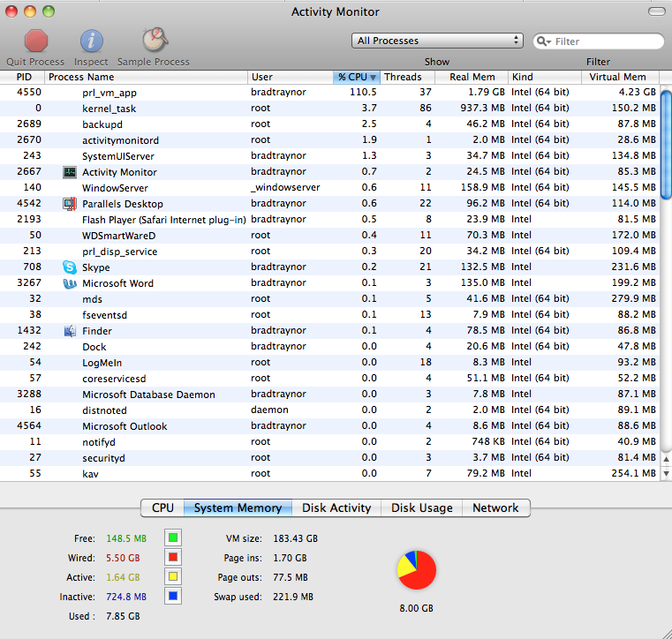Switch to the Disk Activity tab
This screenshot has width=672, height=639.
pos(336,508)
